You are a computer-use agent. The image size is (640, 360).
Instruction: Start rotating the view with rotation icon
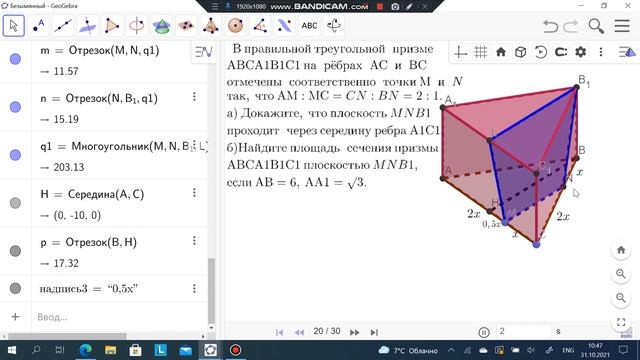pos(541,52)
